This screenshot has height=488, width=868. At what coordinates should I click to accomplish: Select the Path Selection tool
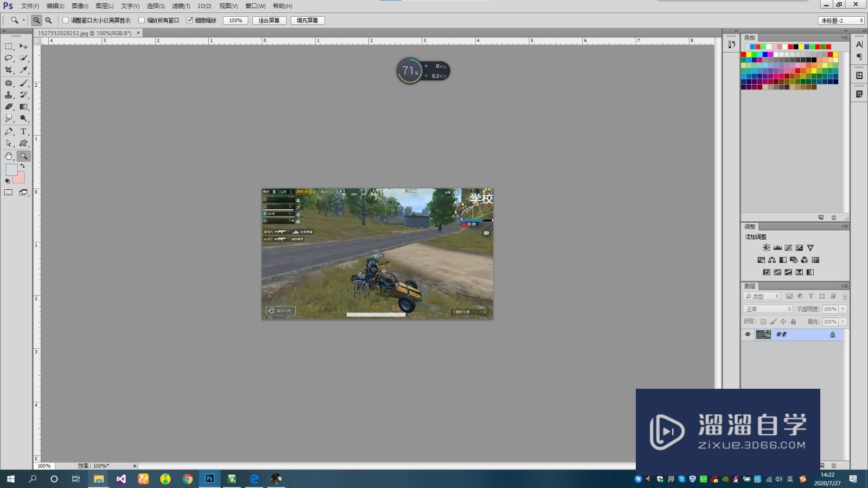point(9,144)
